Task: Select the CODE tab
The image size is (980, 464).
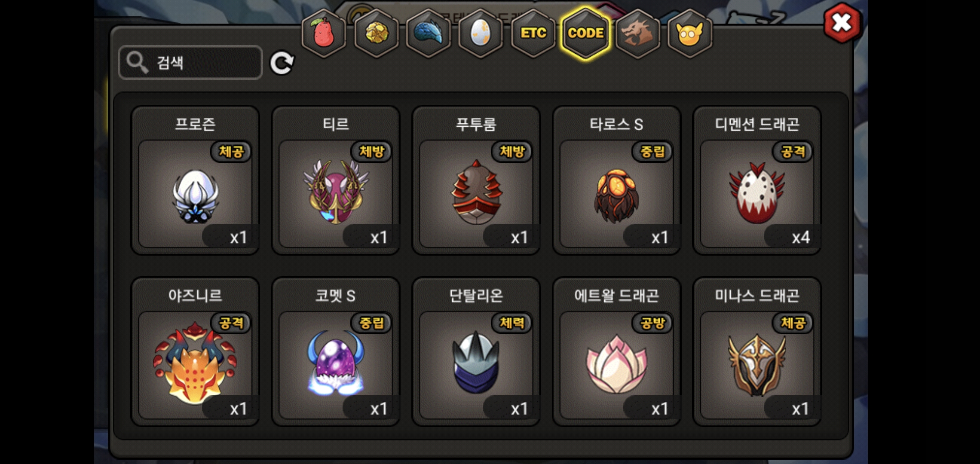Action: (585, 33)
